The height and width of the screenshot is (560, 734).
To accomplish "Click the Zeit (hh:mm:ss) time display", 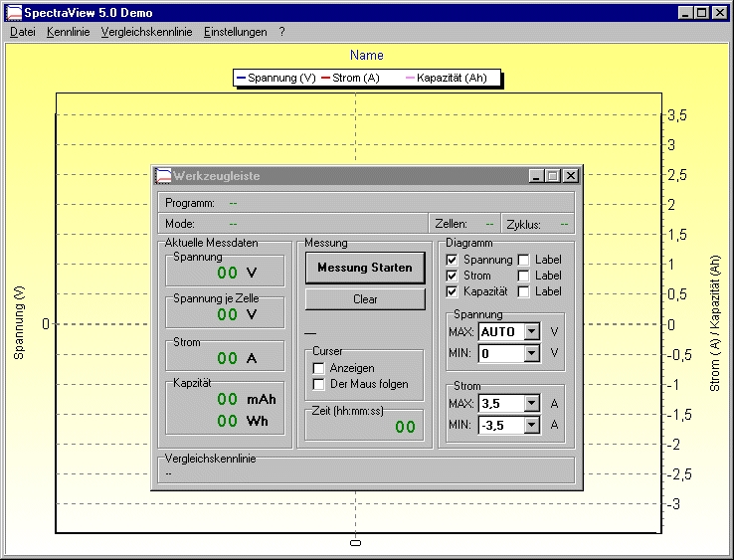I will (x=406, y=427).
